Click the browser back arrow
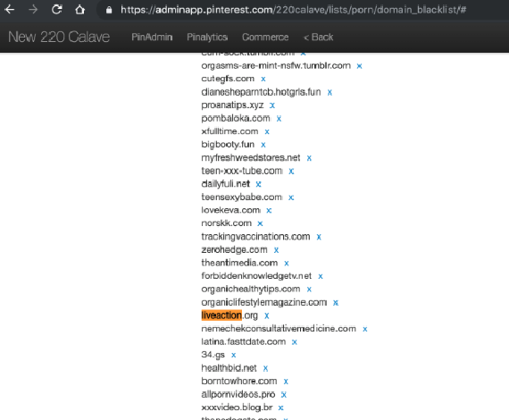Image resolution: width=509 pixels, height=420 pixels. click(x=10, y=10)
